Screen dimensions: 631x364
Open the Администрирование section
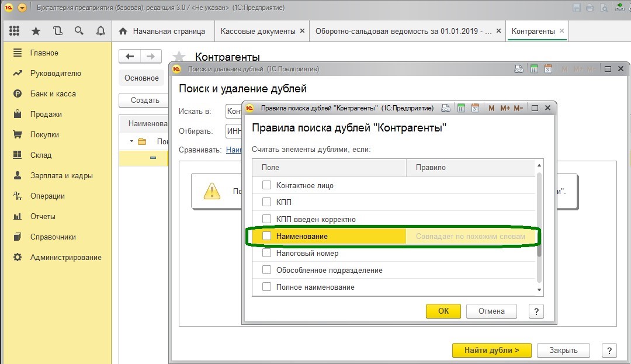(65, 258)
